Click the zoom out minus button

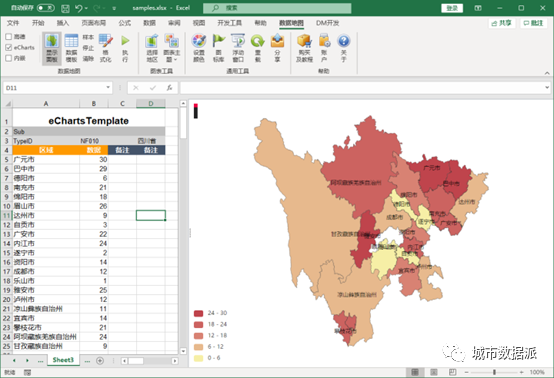pos(466,372)
